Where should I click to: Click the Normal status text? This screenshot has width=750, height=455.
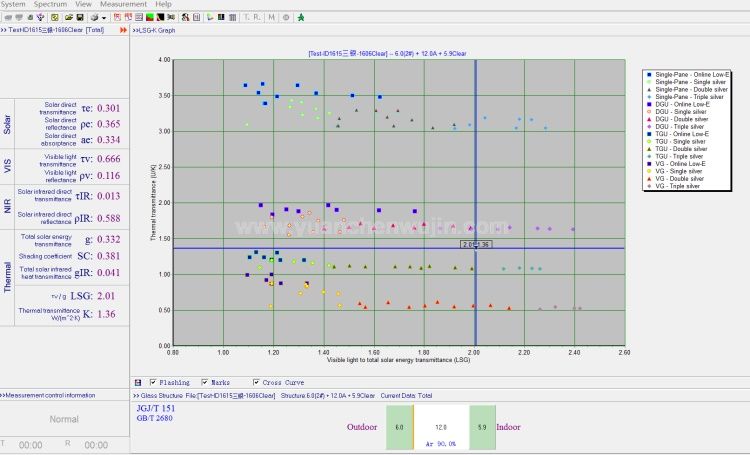[x=64, y=419]
